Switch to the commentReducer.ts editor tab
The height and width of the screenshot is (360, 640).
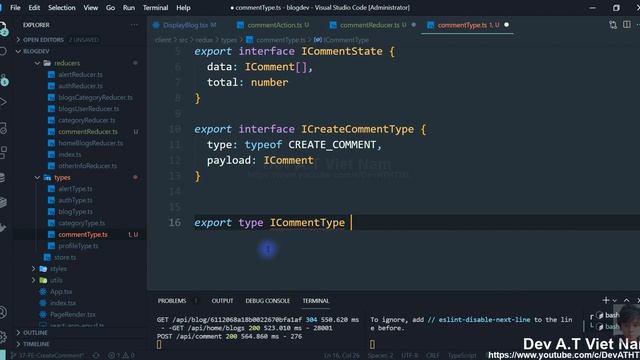click(x=370, y=25)
